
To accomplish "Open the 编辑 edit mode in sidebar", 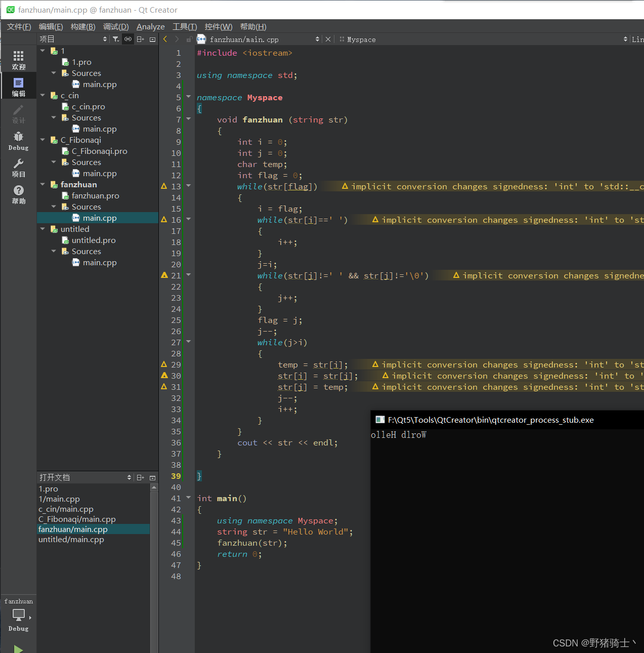I will point(18,87).
